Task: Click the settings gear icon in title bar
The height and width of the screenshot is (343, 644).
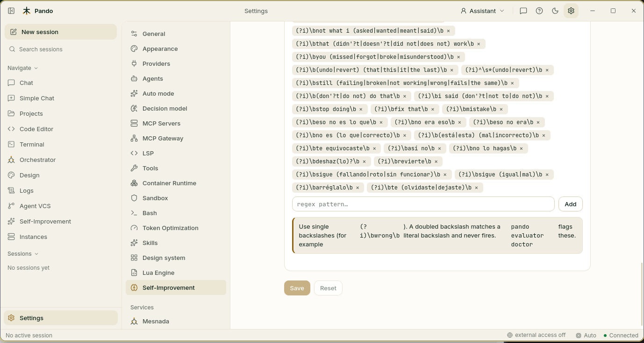Action: tap(571, 11)
